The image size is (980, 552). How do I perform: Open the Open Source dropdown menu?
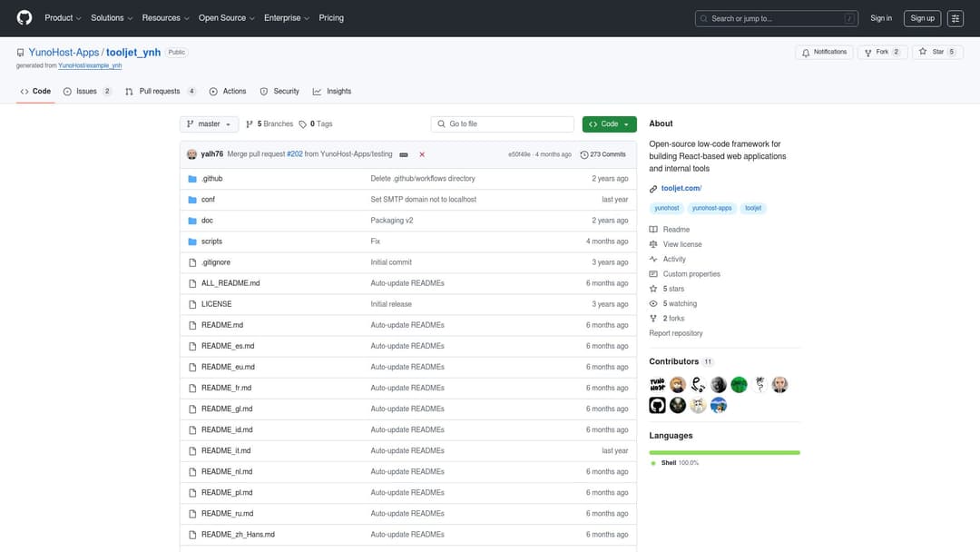(x=226, y=18)
